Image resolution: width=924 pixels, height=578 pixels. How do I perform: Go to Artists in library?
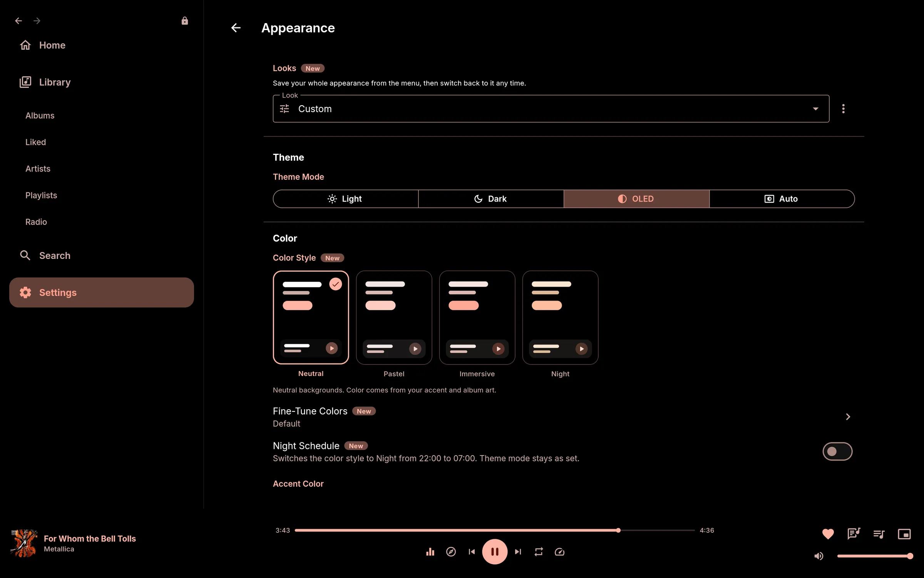tap(38, 169)
